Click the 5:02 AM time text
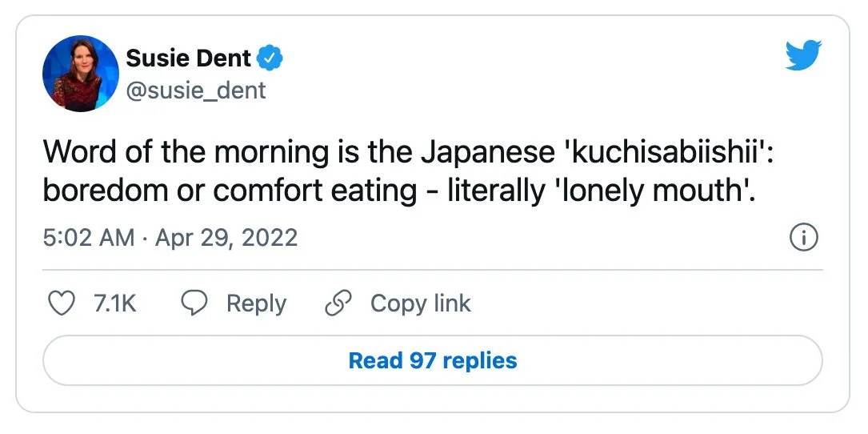This screenshot has width=868, height=434. click(x=88, y=238)
